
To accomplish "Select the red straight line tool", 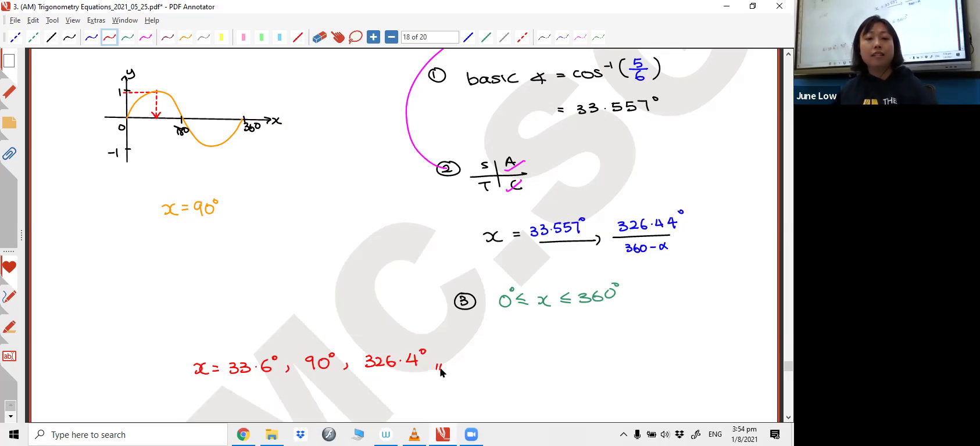I will click(298, 37).
